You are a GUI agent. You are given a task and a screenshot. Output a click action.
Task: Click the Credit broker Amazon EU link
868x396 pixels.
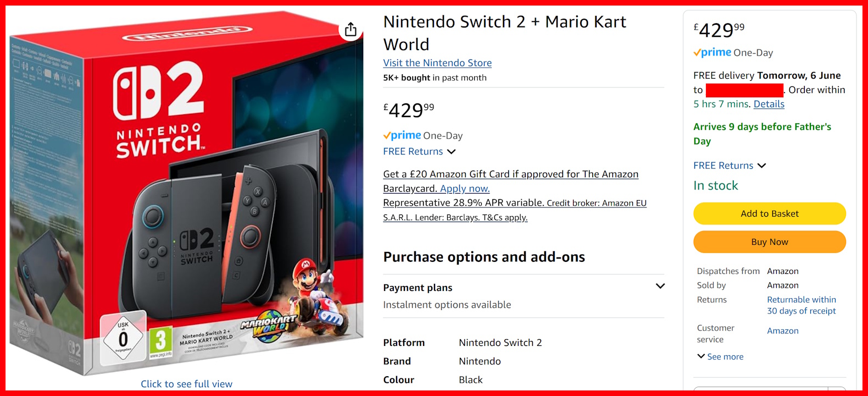point(596,202)
